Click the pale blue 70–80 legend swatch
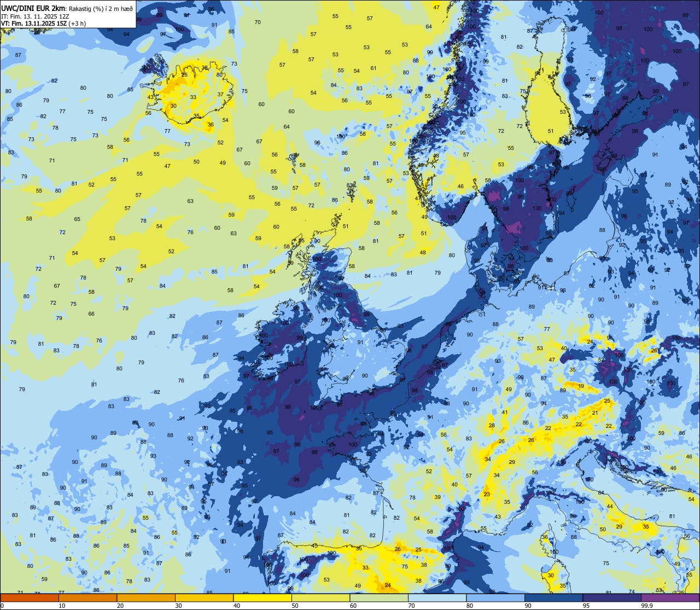This screenshot has height=610, width=700. point(437,597)
